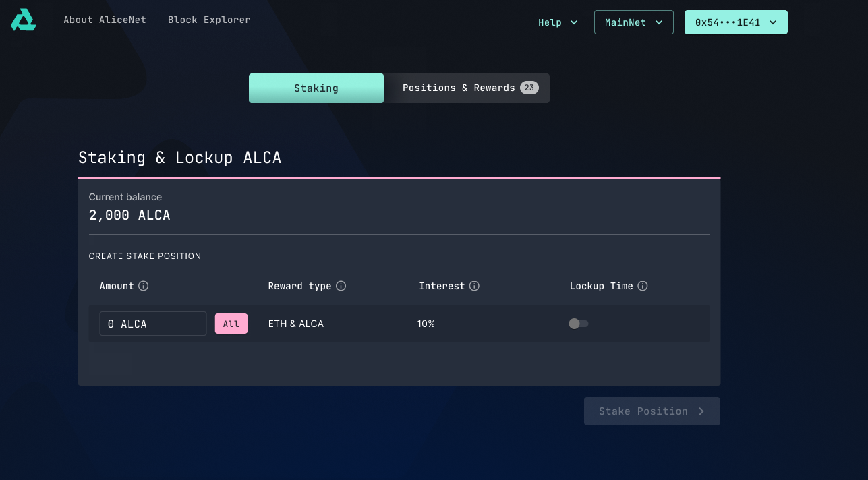Open the MainNet network selector
This screenshot has width=868, height=480.
pyautogui.click(x=633, y=22)
